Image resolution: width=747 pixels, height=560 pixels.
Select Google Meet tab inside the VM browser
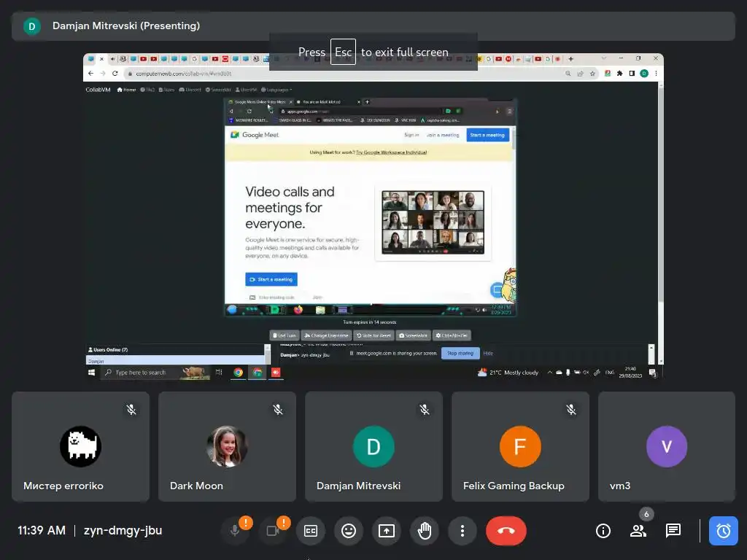[x=260, y=102]
